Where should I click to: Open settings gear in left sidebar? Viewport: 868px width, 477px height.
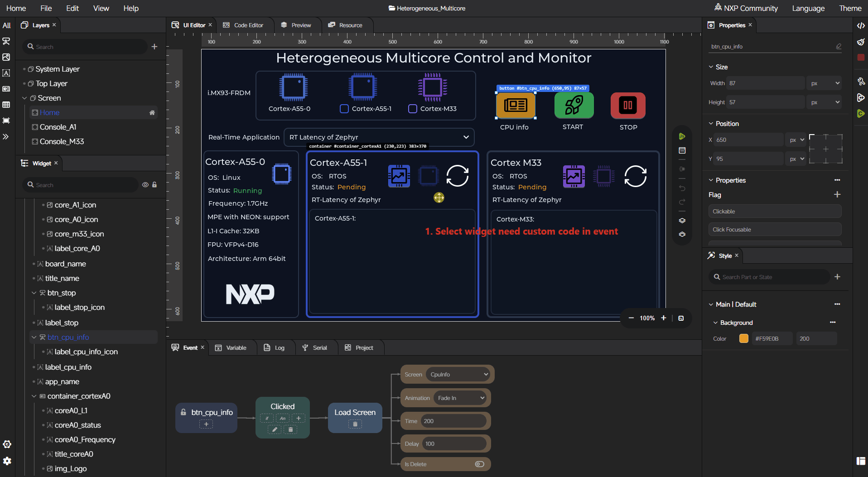tap(7, 461)
